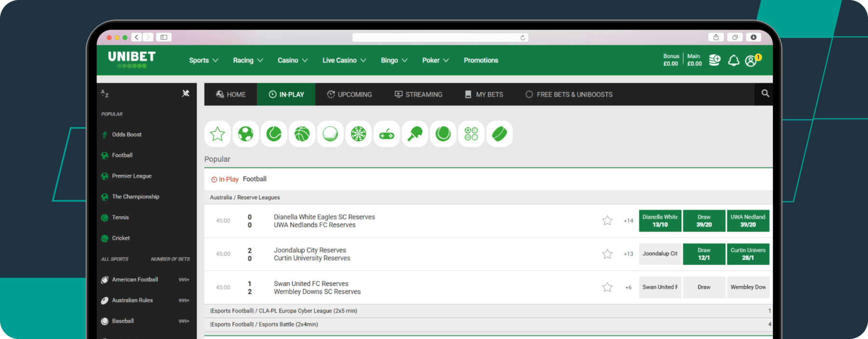Image resolution: width=868 pixels, height=339 pixels.
Task: Expand the Live Casino dropdown menu
Action: pos(344,60)
